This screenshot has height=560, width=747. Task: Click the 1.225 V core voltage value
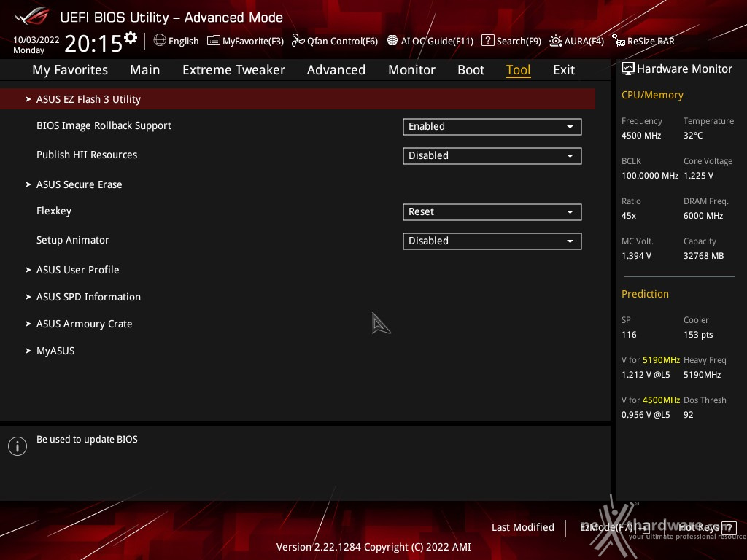point(698,176)
